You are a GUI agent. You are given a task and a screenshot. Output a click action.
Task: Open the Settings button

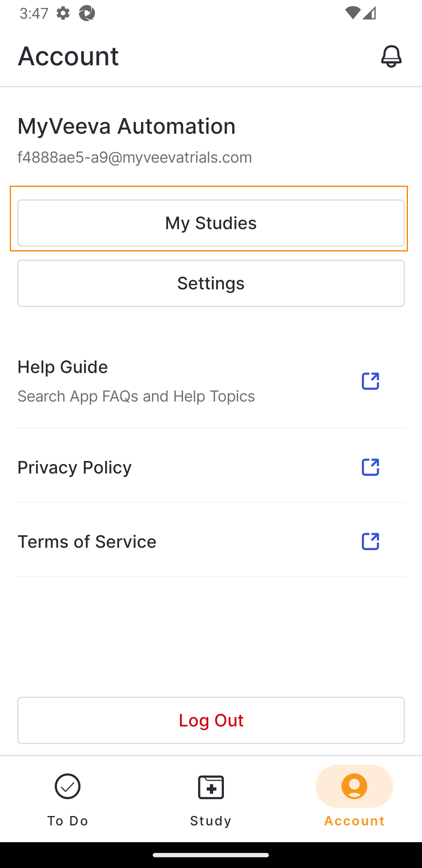coord(211,283)
